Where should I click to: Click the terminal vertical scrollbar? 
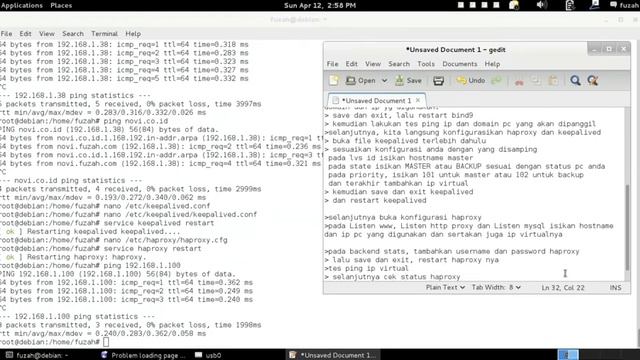(638, 338)
